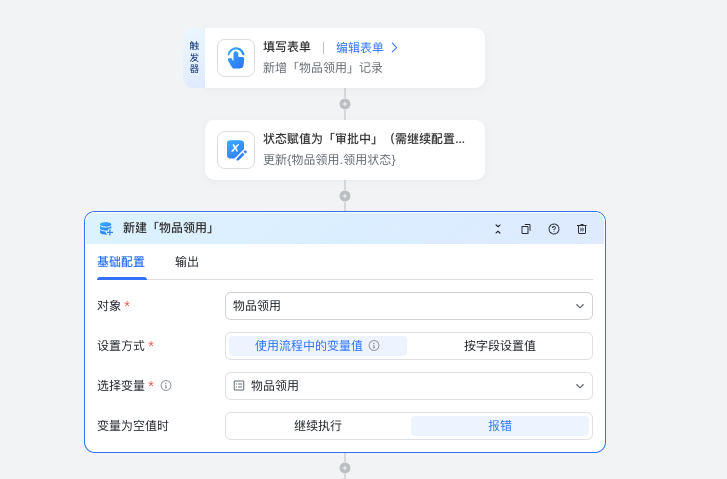Switch to the 基础配置 tab
The image size is (727, 479).
coord(121,262)
